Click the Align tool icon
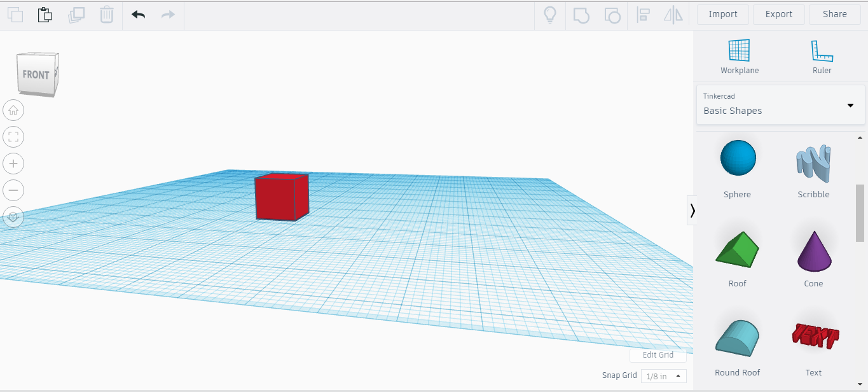 click(643, 15)
